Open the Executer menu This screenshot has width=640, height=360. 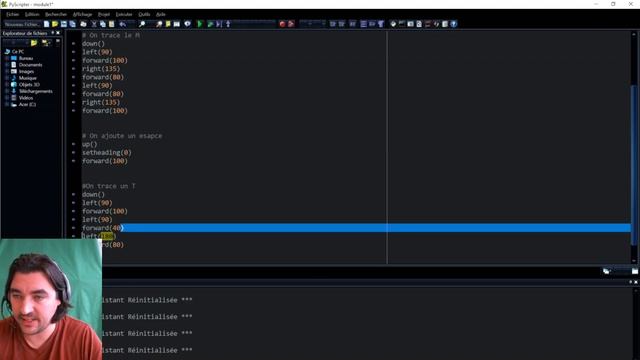(x=124, y=14)
